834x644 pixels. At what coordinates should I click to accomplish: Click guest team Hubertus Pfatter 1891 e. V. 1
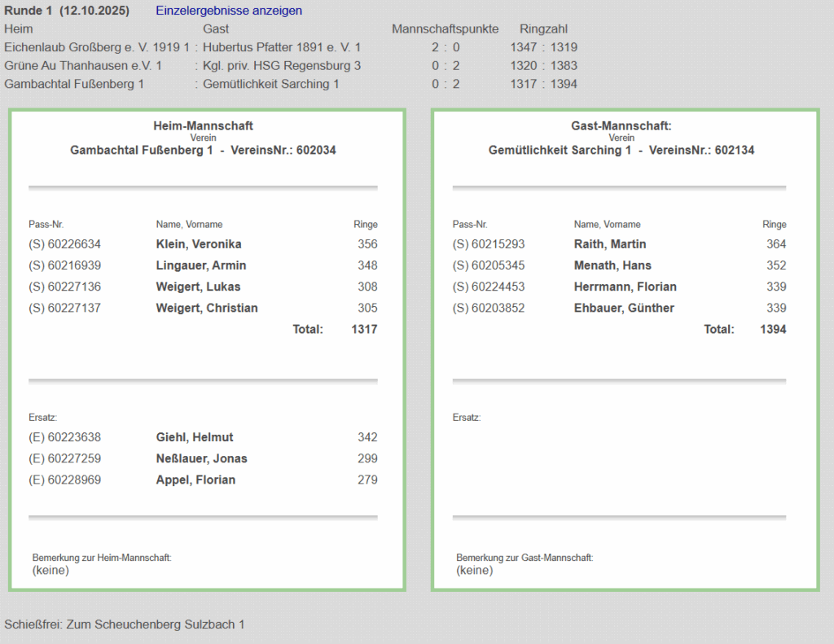[282, 47]
